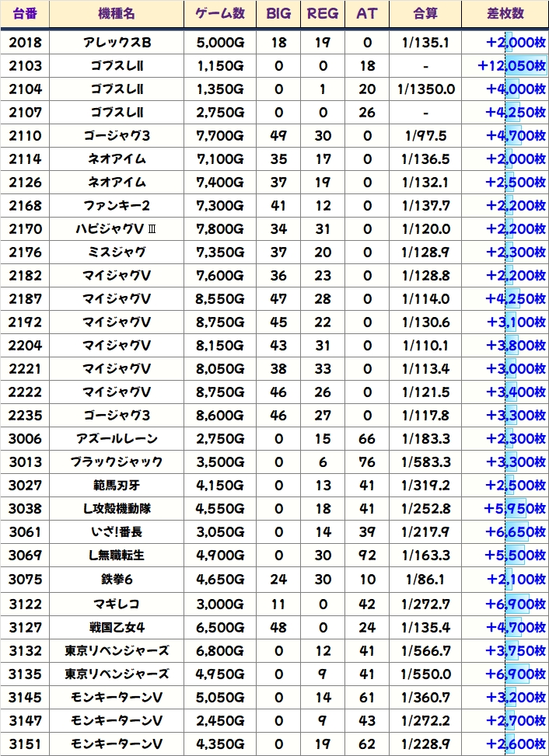
Task: Click the +12,050枚 difference value
Action: tap(511, 66)
